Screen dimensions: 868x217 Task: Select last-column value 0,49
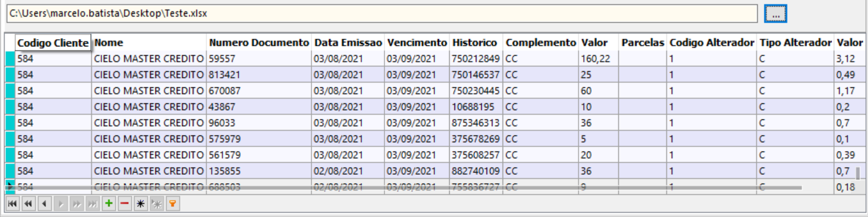click(x=849, y=75)
